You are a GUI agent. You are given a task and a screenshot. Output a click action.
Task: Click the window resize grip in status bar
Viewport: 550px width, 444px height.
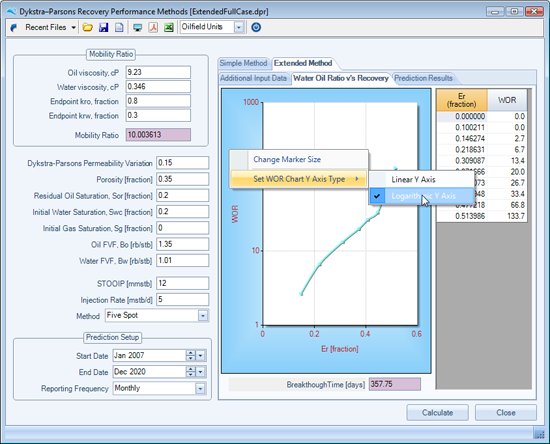[x=539, y=434]
